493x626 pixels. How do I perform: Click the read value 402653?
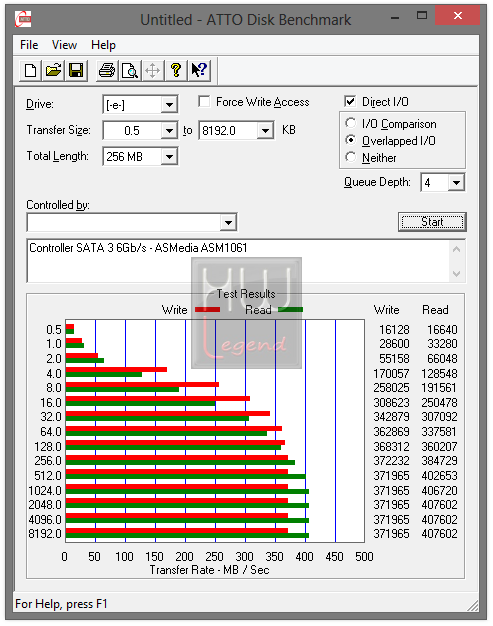(439, 476)
